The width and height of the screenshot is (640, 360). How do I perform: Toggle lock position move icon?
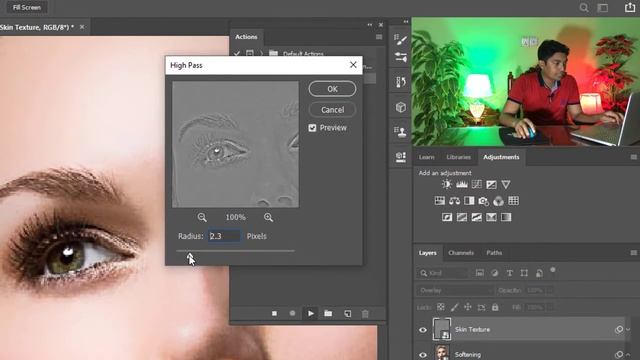(468, 307)
